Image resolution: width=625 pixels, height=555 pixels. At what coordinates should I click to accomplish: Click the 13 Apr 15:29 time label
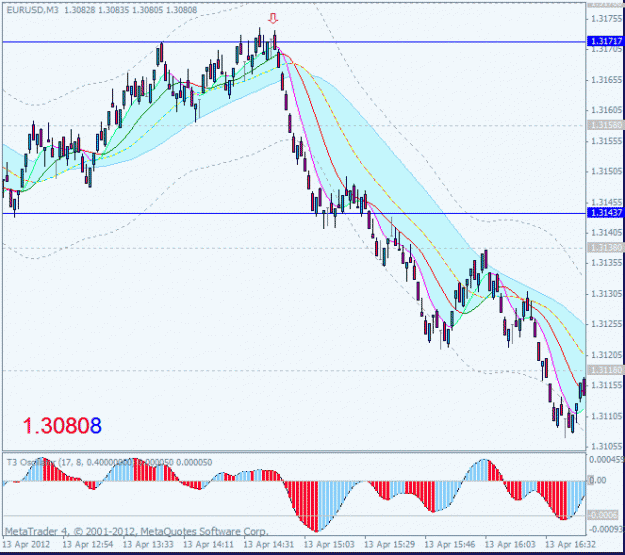click(x=390, y=544)
